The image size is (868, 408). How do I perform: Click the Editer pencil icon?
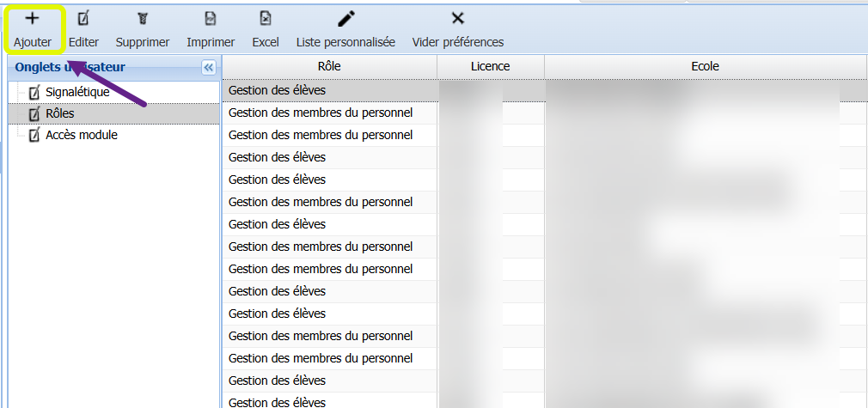coord(83,19)
